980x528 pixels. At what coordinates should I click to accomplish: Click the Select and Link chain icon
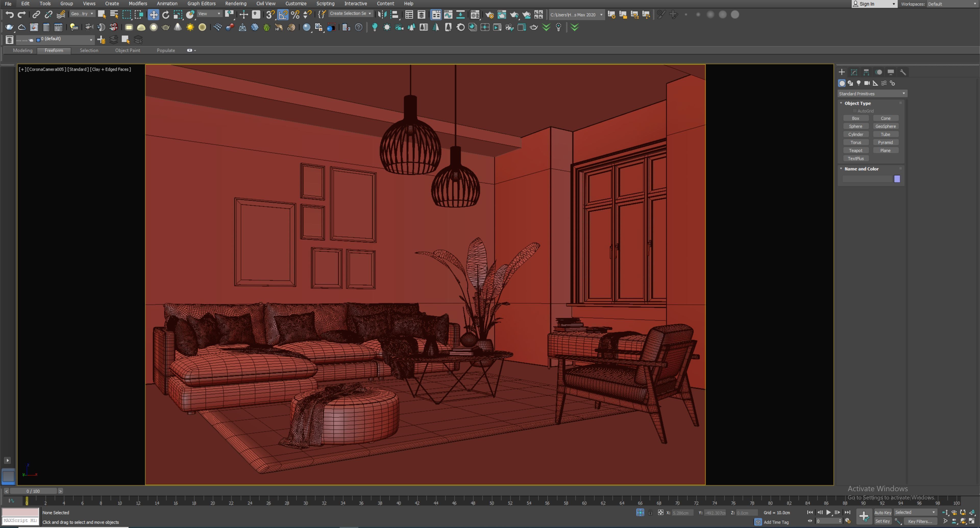tap(36, 15)
